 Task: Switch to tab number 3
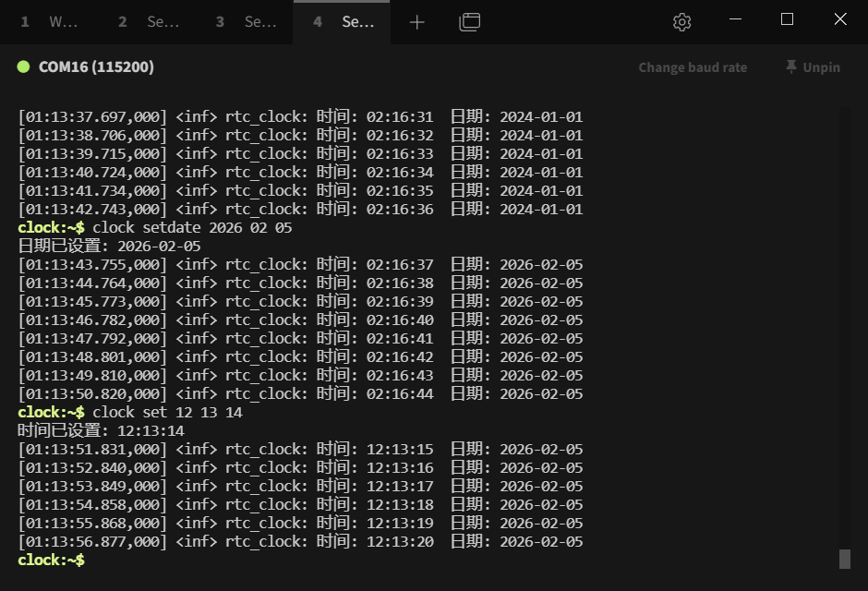(244, 22)
